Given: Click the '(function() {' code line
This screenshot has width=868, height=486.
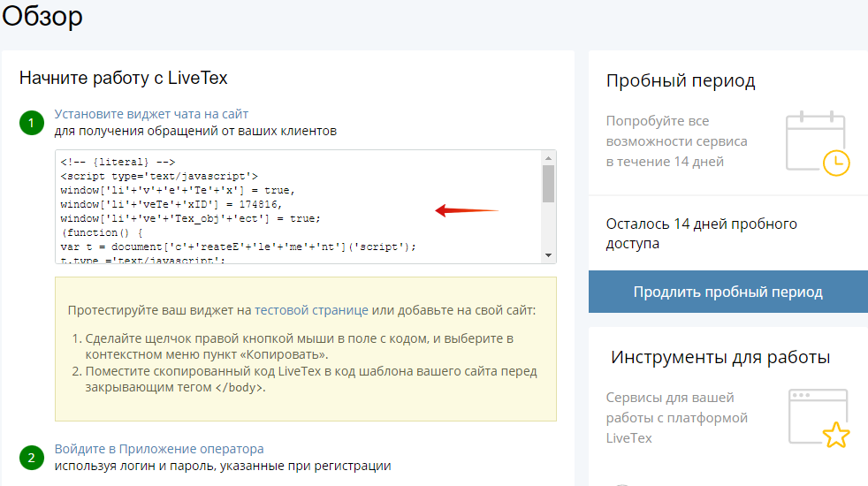Looking at the screenshot, I should point(102,232).
